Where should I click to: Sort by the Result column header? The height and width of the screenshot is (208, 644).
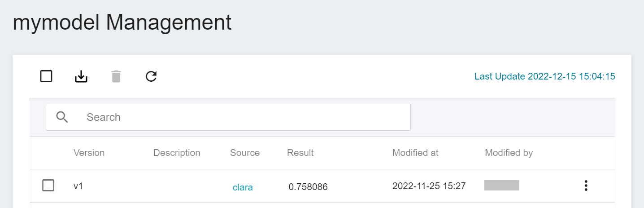click(300, 153)
